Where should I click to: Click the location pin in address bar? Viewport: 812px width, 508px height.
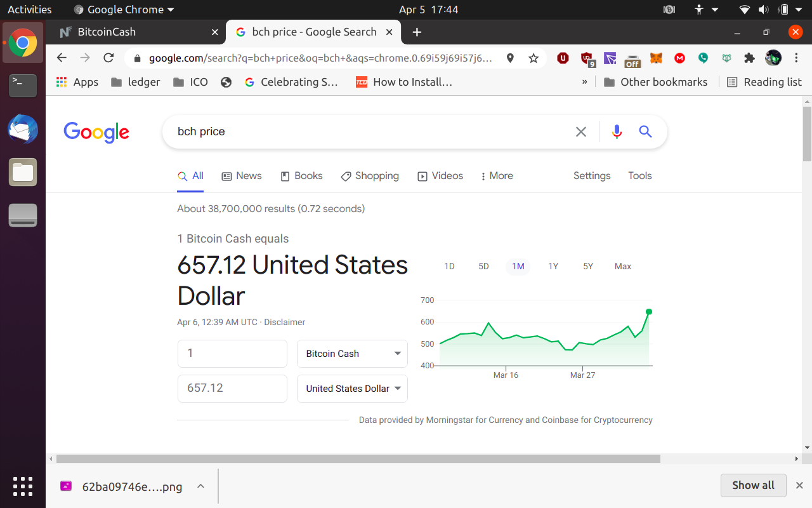(x=510, y=58)
